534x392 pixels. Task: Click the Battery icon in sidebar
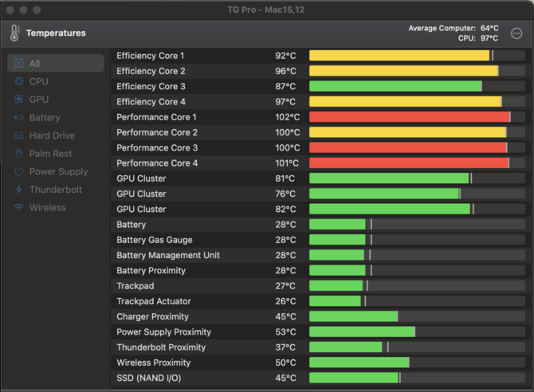point(19,117)
